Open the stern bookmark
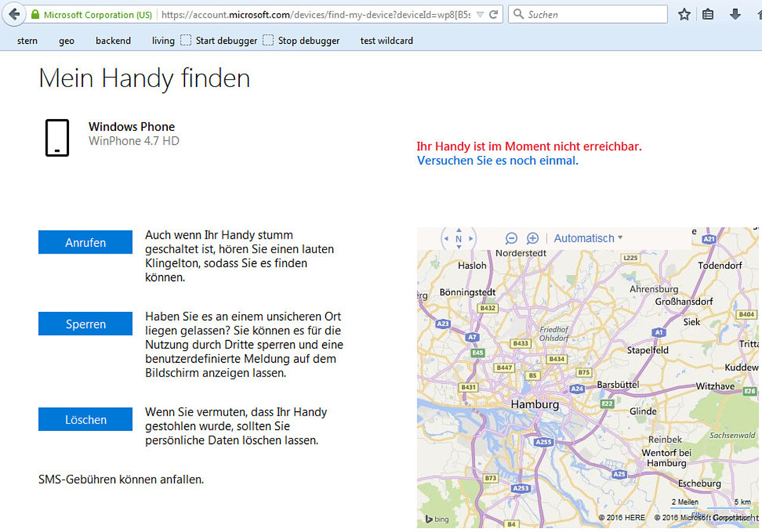Viewport: 762px width, 532px height. tap(27, 41)
